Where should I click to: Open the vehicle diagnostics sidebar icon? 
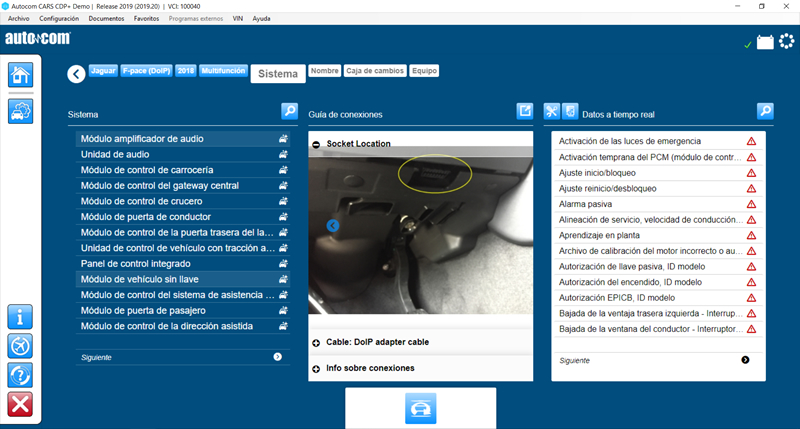point(20,111)
